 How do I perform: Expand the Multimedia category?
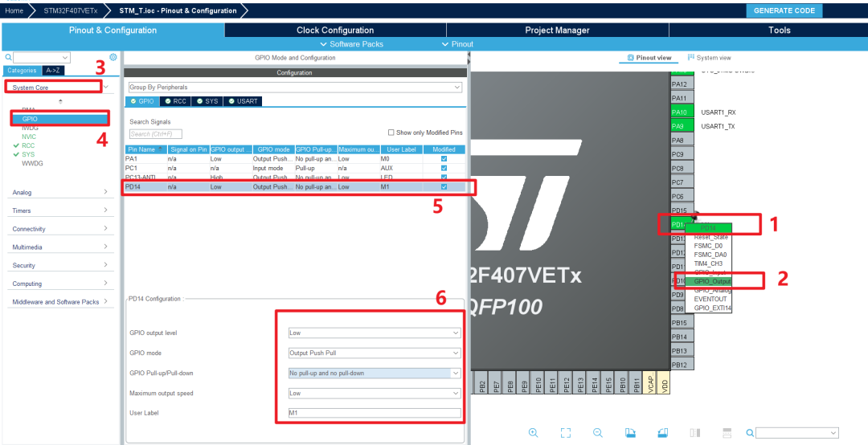[59, 247]
